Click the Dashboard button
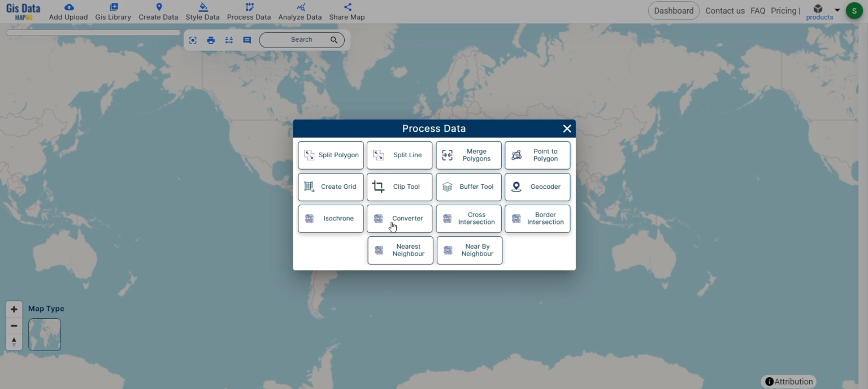Viewport: 868px width, 389px height. tap(674, 11)
